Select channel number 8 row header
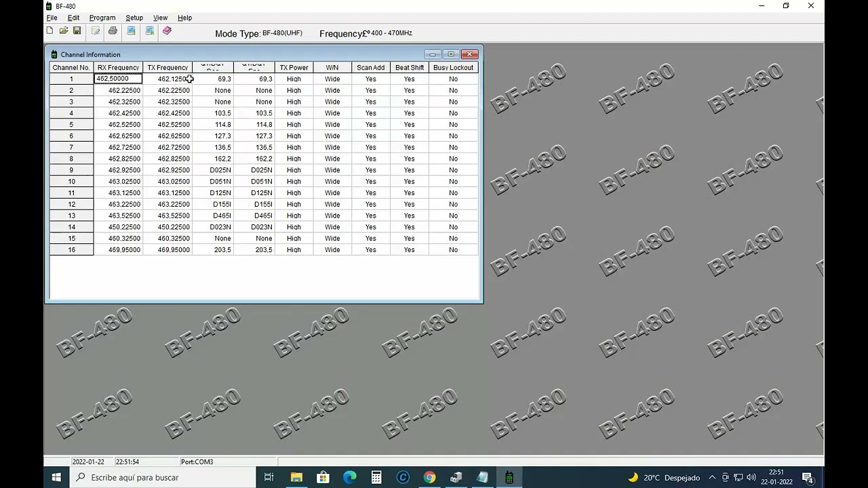Image resolution: width=868 pixels, height=488 pixels. pos(71,159)
